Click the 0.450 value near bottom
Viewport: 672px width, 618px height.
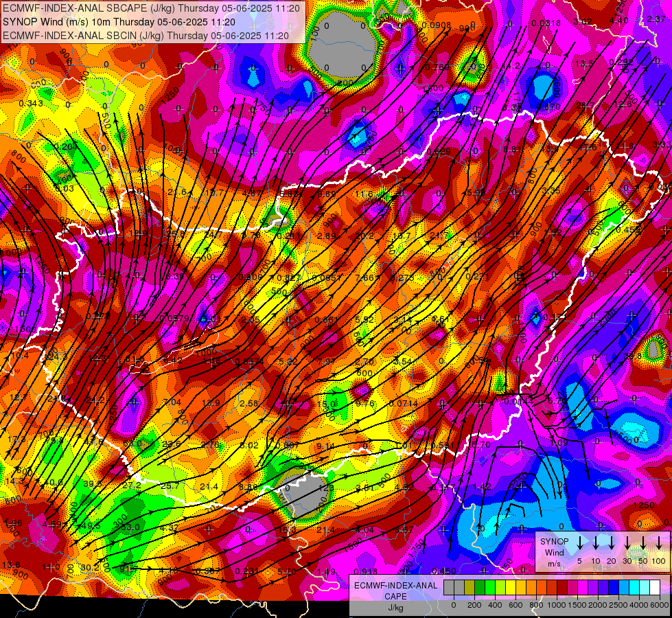[444, 571]
